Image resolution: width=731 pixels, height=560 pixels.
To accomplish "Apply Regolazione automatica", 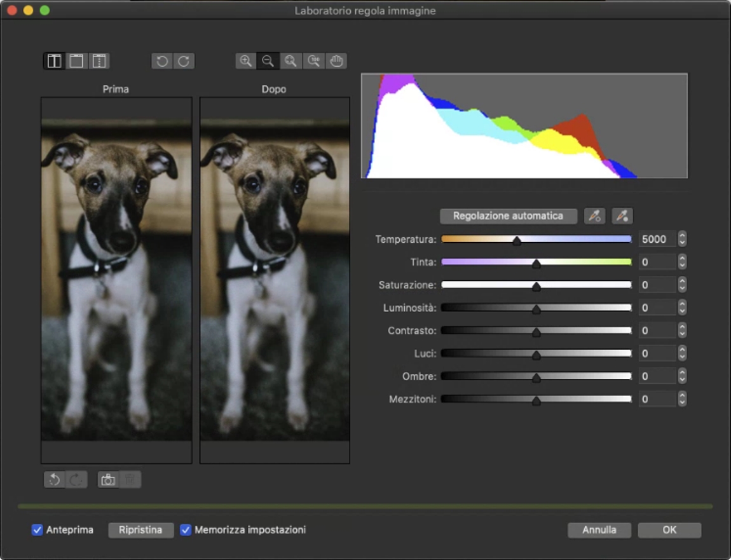I will (508, 215).
